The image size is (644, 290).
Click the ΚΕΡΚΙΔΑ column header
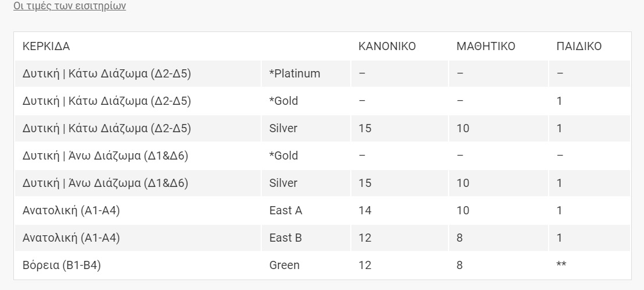pyautogui.click(x=46, y=47)
